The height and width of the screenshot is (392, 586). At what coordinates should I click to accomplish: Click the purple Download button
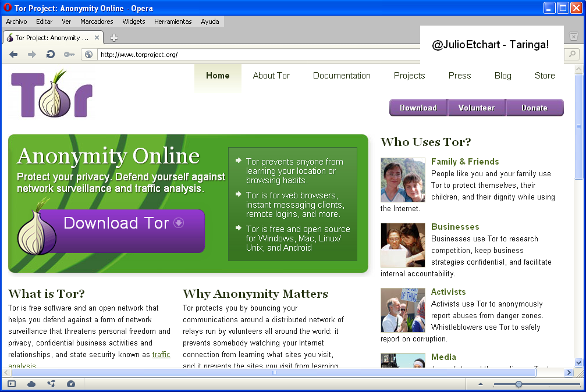click(418, 108)
